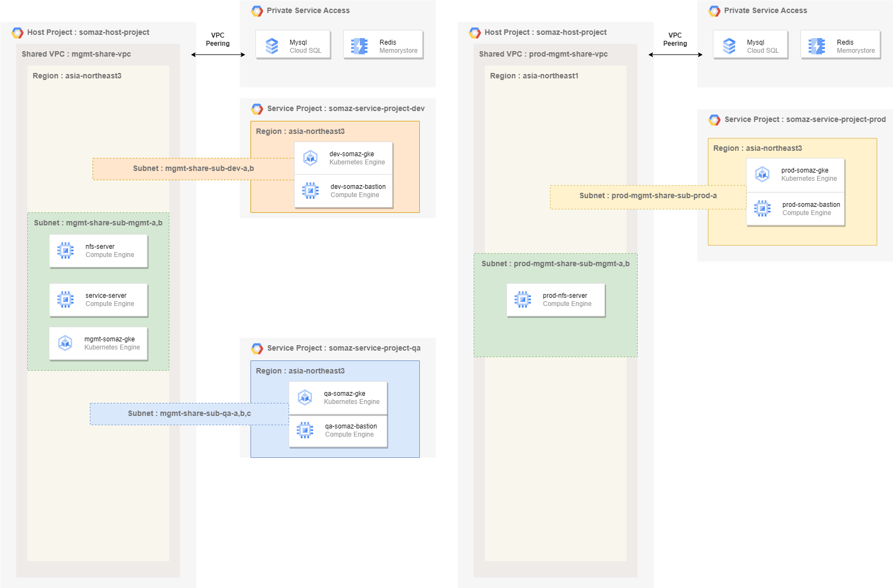Select the prod-somaz-bastion Compute Engine icon
This screenshot has width=893, height=588.
762,209
